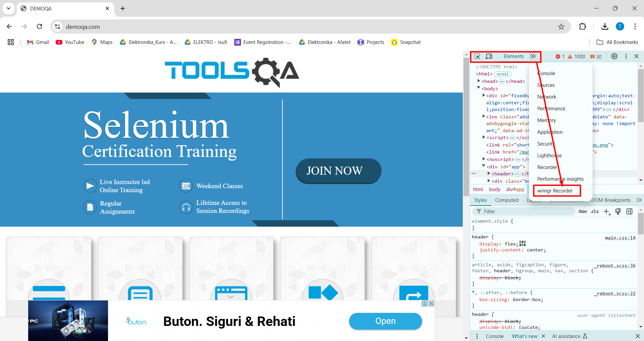This screenshot has height=341, width=644.
Task: Expand the ins adsbygoogle node
Action: coord(484,117)
